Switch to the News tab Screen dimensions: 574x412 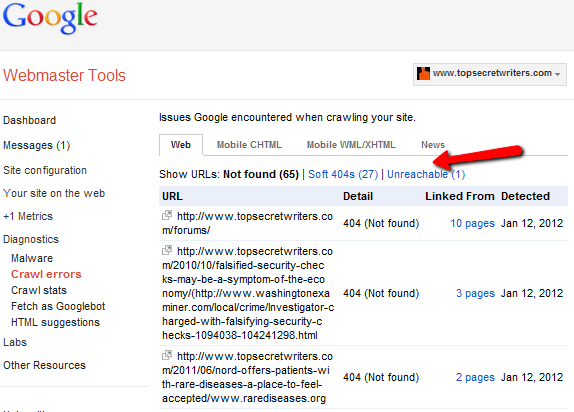click(x=433, y=145)
